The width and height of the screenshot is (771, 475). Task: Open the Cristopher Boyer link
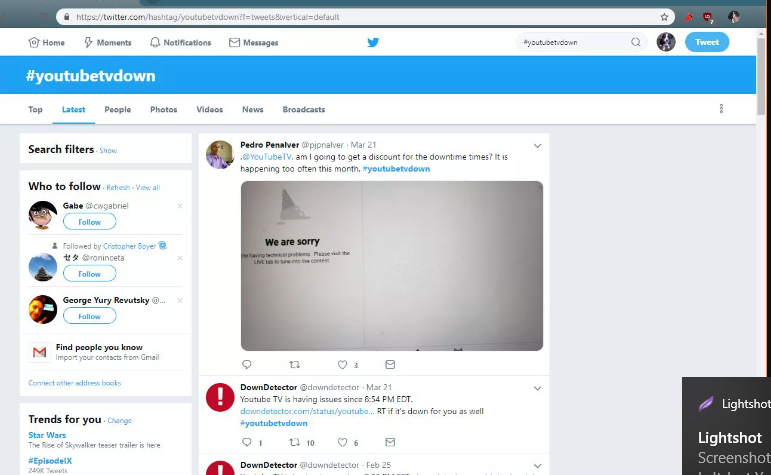point(129,246)
